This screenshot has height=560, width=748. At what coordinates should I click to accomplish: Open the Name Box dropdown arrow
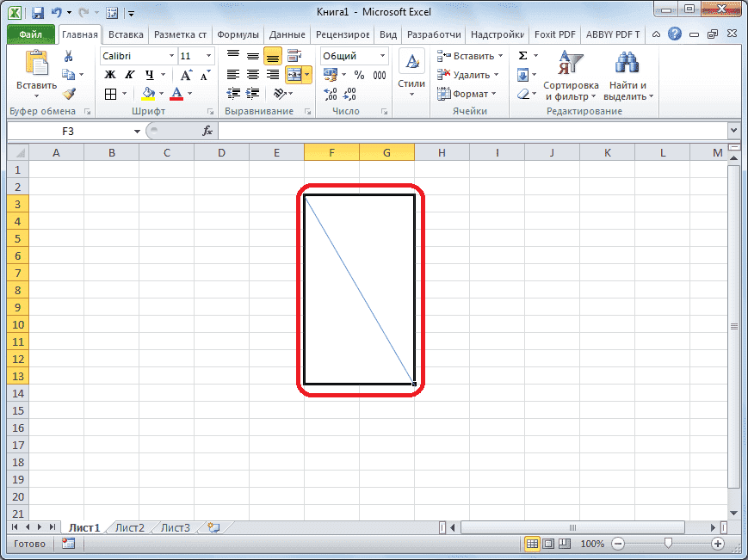[136, 131]
